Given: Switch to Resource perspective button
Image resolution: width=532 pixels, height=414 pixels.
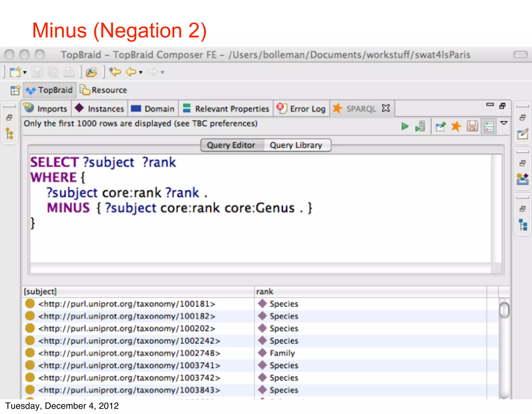Looking at the screenshot, I should tap(104, 90).
